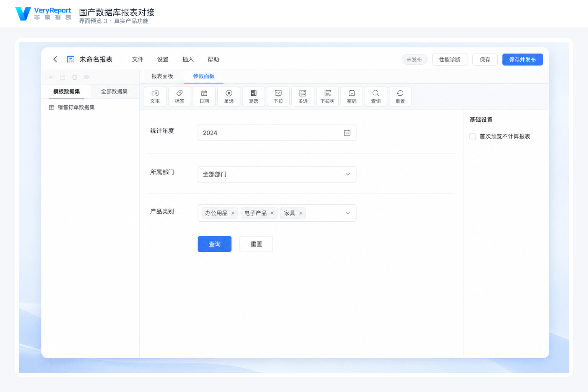The width and height of the screenshot is (588, 392).
Task: Click the 重置 button in form
Action: click(x=256, y=244)
